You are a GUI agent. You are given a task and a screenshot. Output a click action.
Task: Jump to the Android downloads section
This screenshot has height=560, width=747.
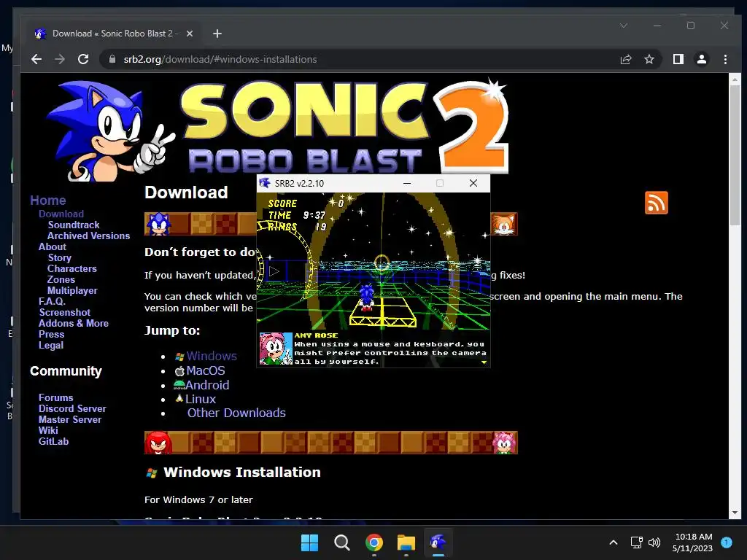(x=207, y=385)
